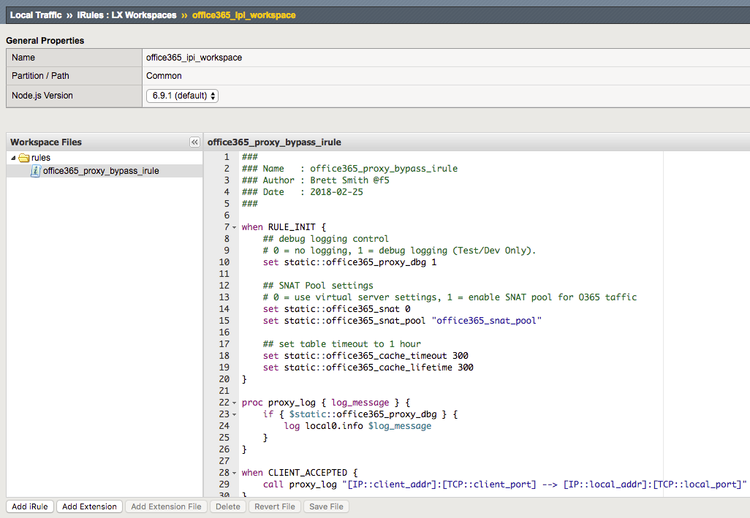This screenshot has height=518, width=750.
Task: Click the Revert File button
Action: [274, 507]
